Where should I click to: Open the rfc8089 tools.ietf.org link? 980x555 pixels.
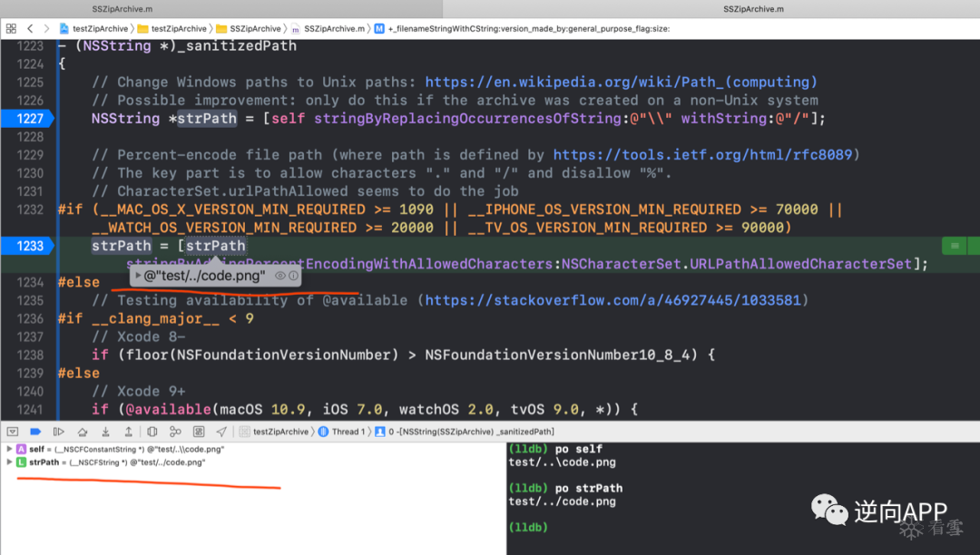(702, 155)
